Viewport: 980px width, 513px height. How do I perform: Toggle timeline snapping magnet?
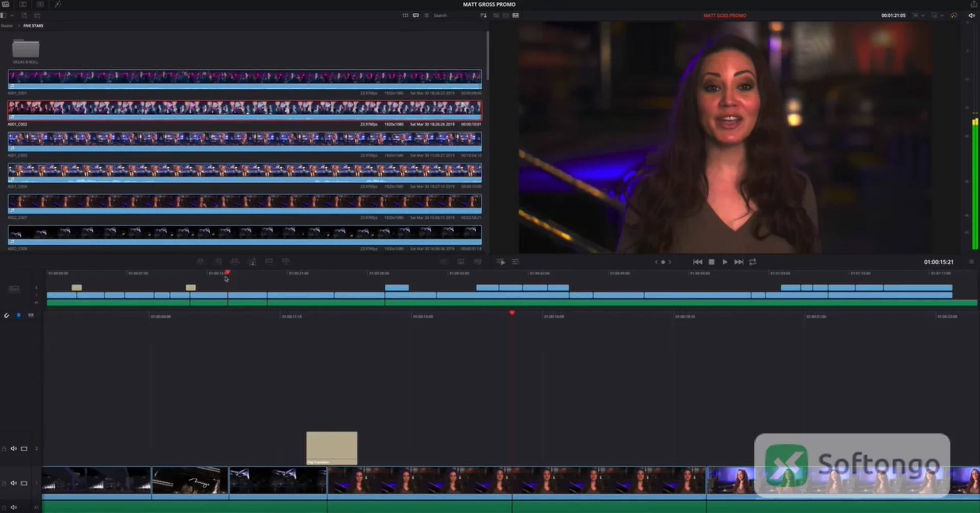[7, 316]
